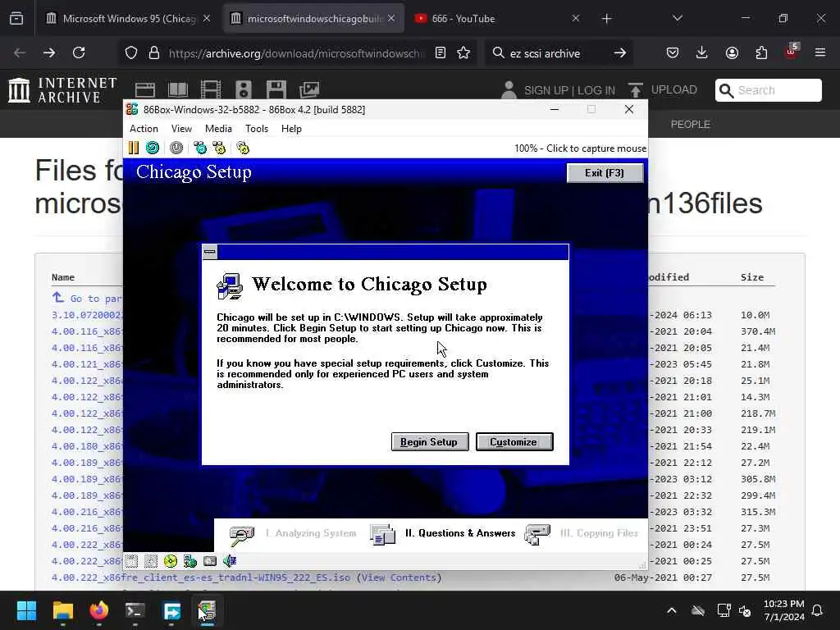Open new Firefox tab plus button

pos(606,19)
